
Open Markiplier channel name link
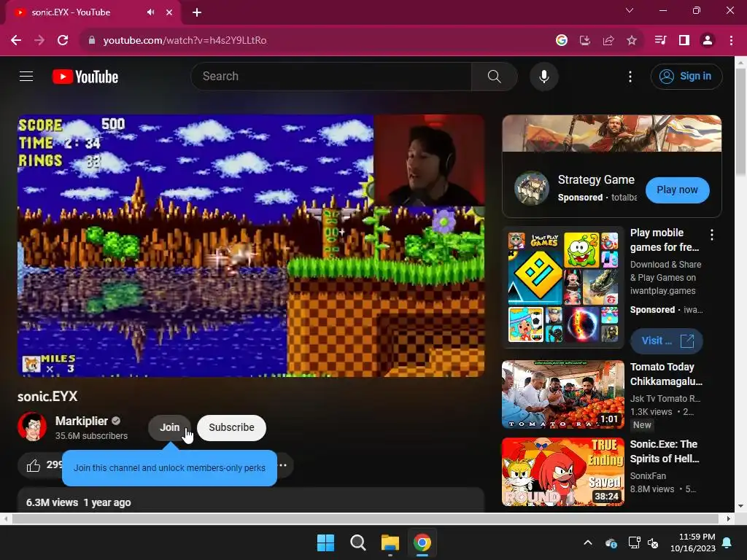pos(82,421)
